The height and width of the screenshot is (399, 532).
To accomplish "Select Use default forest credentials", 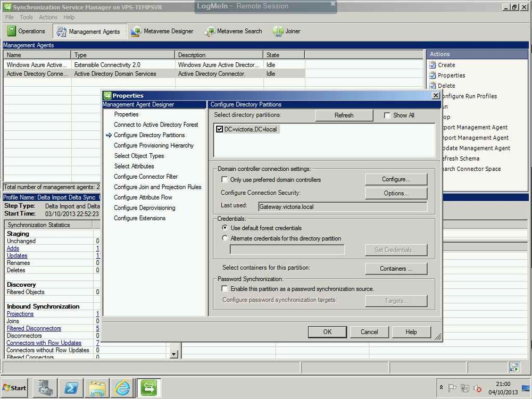I will (225, 228).
